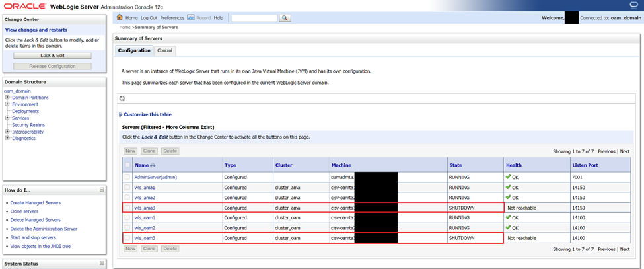Collapse the How do I panel
The width and height of the screenshot is (644, 269).
102,190
